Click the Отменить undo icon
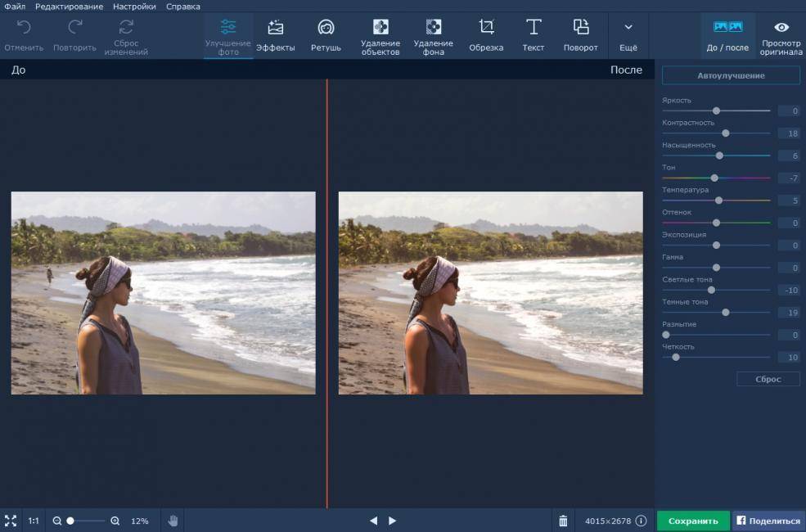The width and height of the screenshot is (806, 532). click(x=24, y=27)
